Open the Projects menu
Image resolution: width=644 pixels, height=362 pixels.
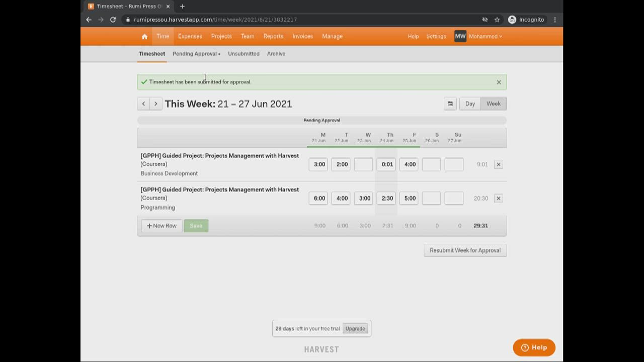click(221, 36)
